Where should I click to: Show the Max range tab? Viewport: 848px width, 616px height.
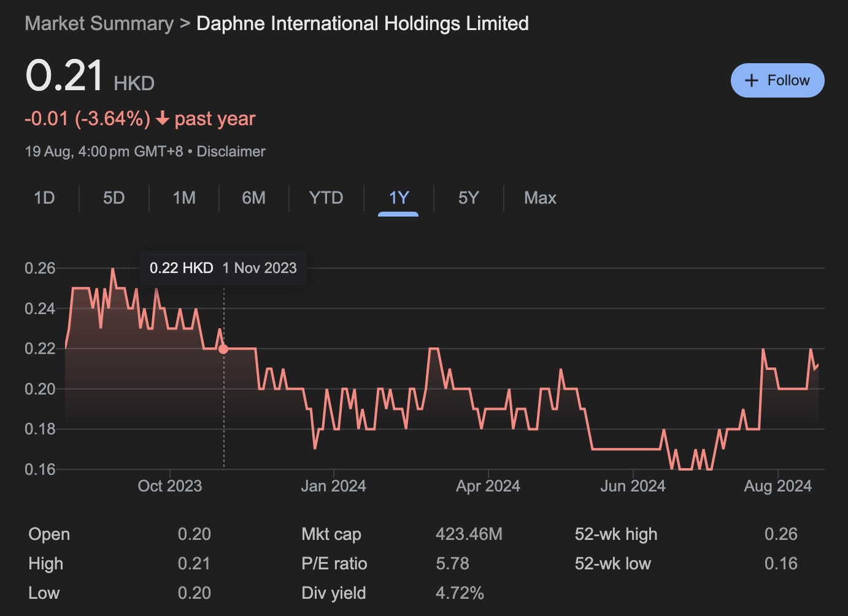point(540,198)
